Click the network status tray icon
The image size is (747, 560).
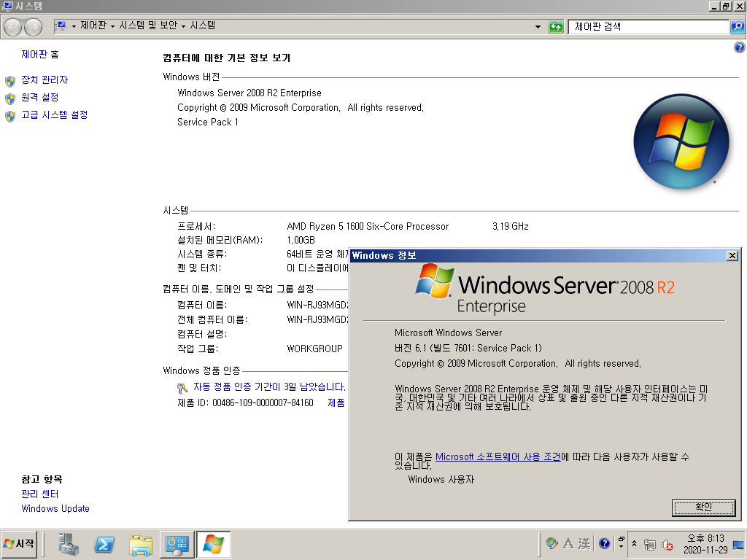click(649, 544)
